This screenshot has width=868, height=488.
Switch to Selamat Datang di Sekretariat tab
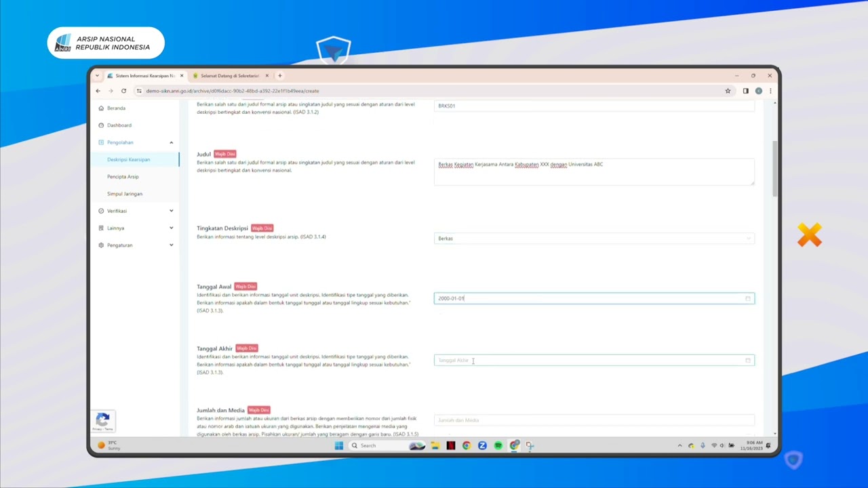coord(229,76)
